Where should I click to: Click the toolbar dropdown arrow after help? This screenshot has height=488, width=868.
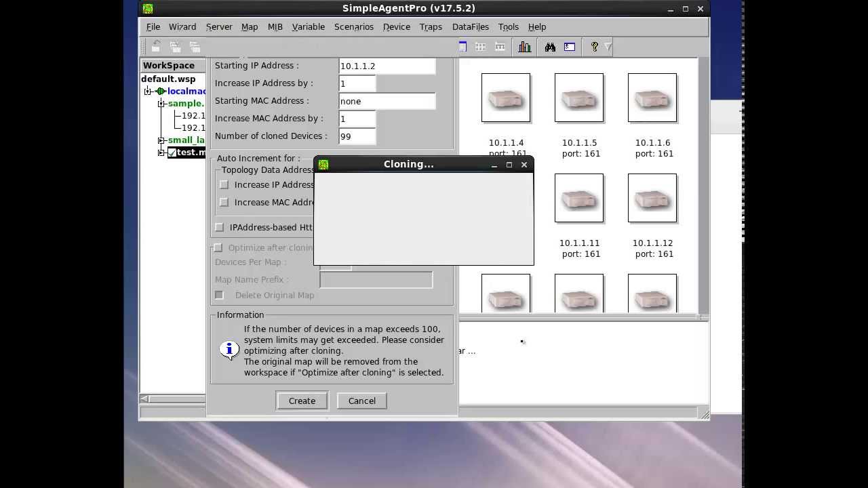608,47
